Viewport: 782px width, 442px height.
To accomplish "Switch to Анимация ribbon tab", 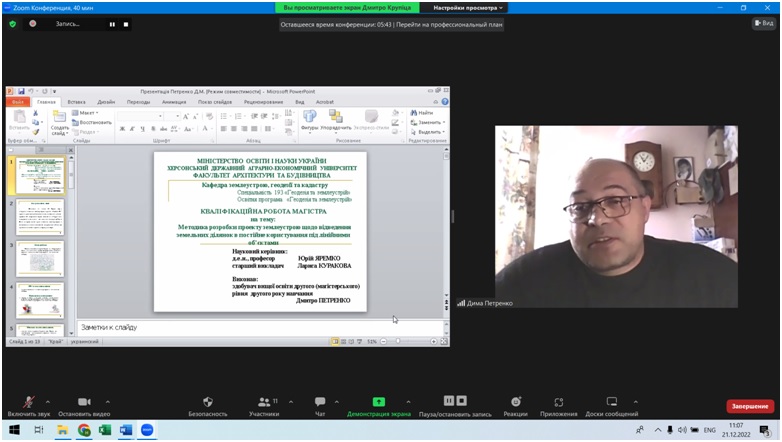I will coord(174,102).
